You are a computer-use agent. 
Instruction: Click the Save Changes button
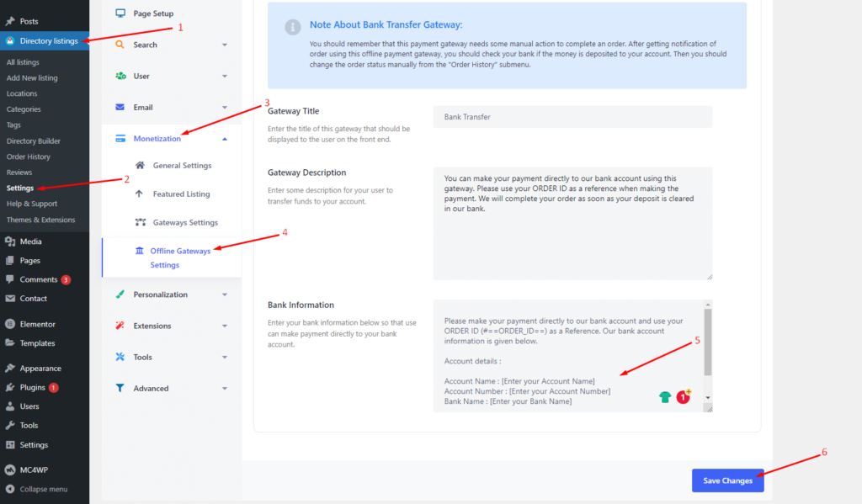coord(727,480)
